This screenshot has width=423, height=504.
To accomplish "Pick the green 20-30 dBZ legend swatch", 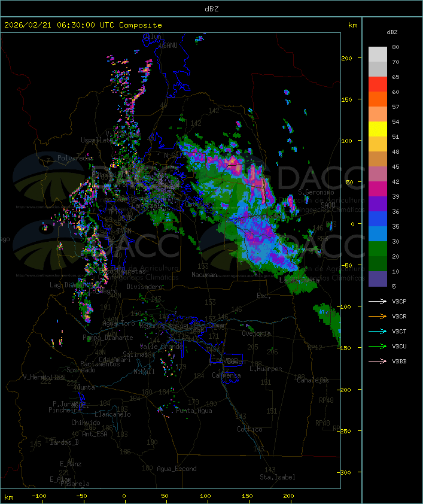I will point(378,249).
